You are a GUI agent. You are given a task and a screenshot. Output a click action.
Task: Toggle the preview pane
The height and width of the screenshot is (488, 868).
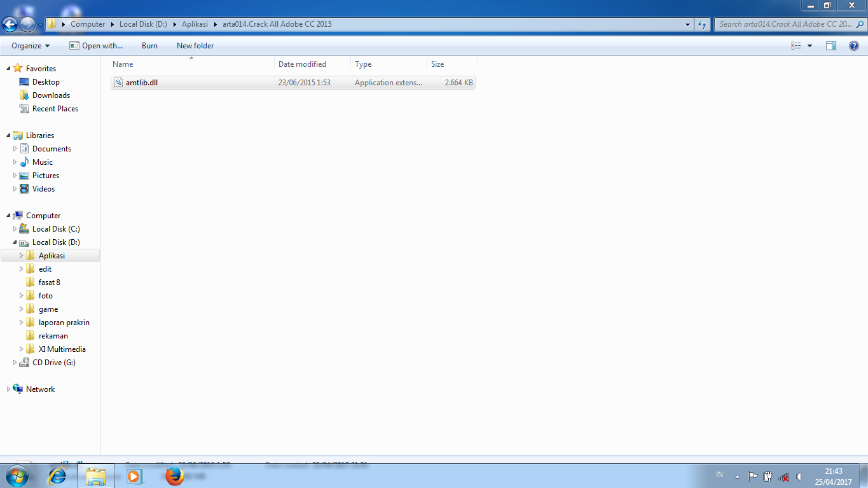pos(831,45)
